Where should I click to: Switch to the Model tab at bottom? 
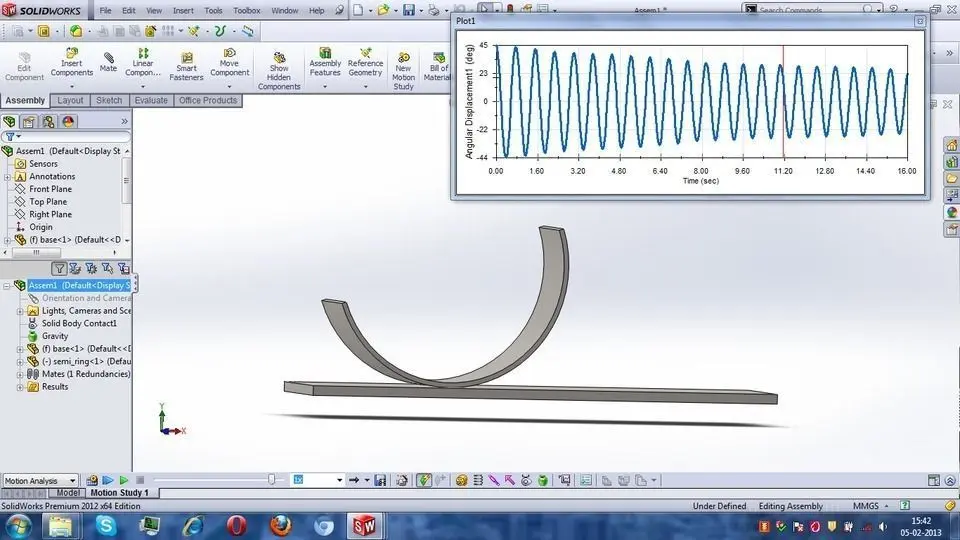(67, 493)
